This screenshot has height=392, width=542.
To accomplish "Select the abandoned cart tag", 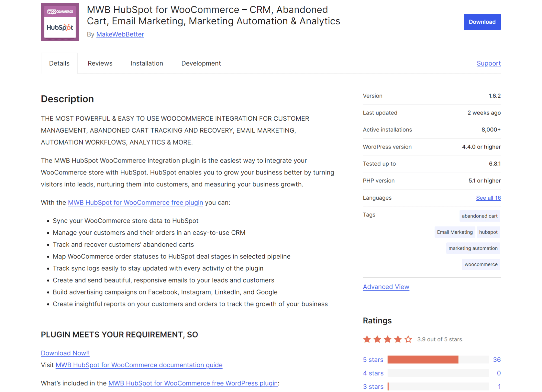I will 479,216.
